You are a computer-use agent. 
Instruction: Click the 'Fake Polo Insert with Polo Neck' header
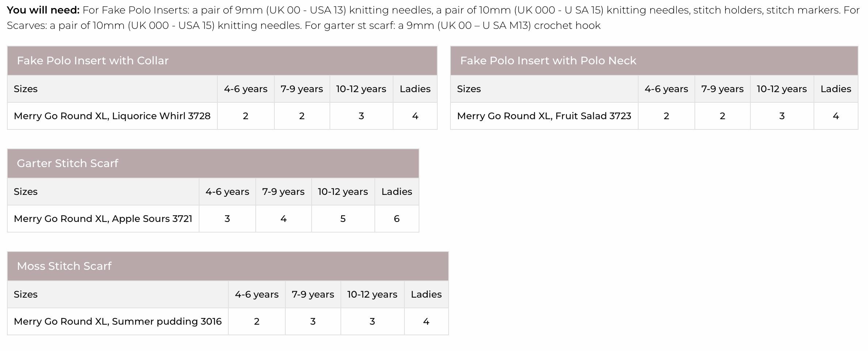point(548,61)
